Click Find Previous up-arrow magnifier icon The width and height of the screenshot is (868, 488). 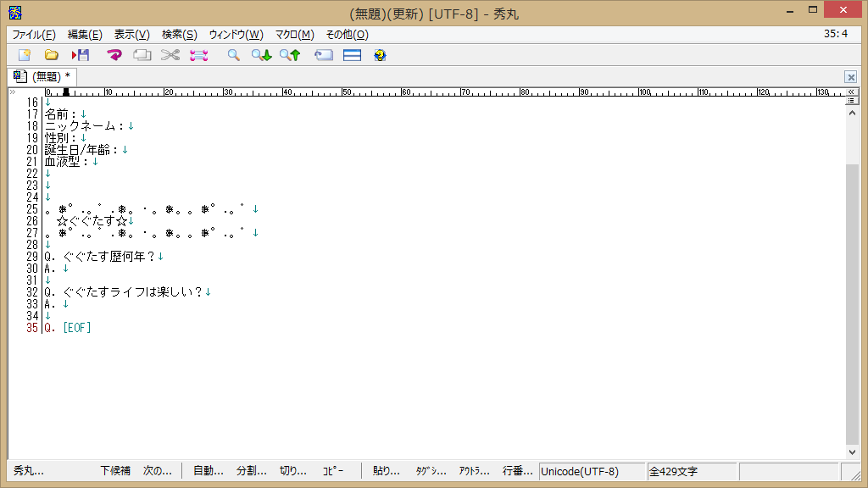290,55
